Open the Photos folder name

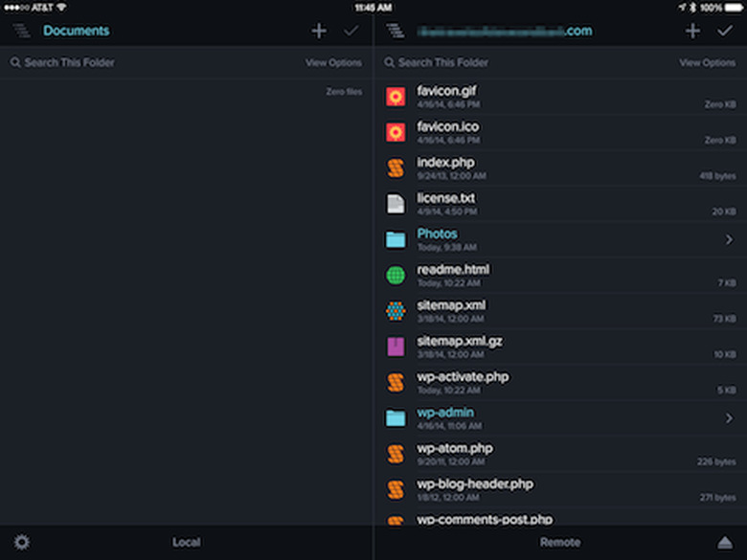point(437,234)
